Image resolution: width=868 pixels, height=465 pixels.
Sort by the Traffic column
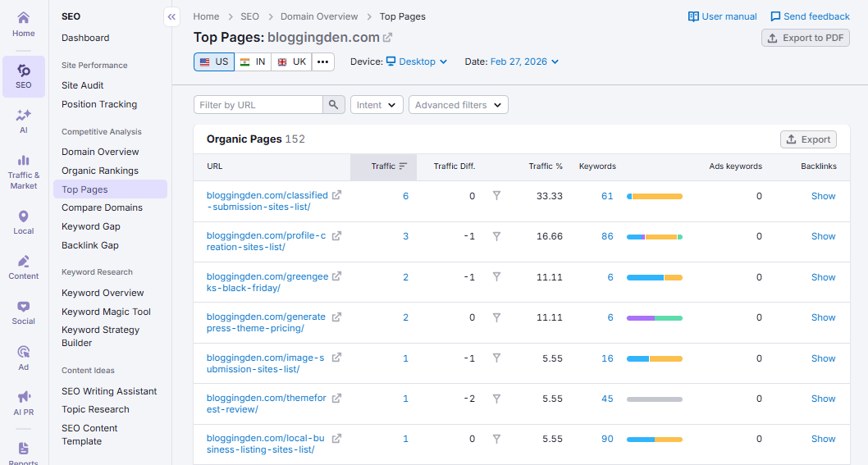[384, 166]
